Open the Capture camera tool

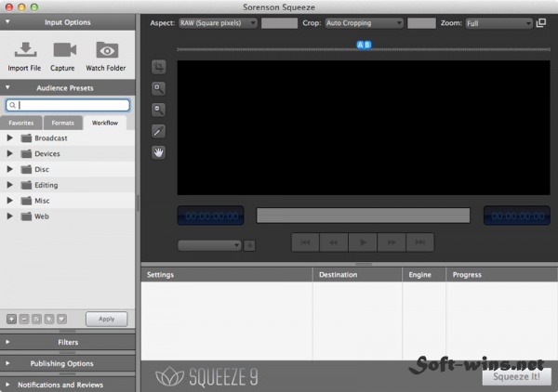point(64,50)
